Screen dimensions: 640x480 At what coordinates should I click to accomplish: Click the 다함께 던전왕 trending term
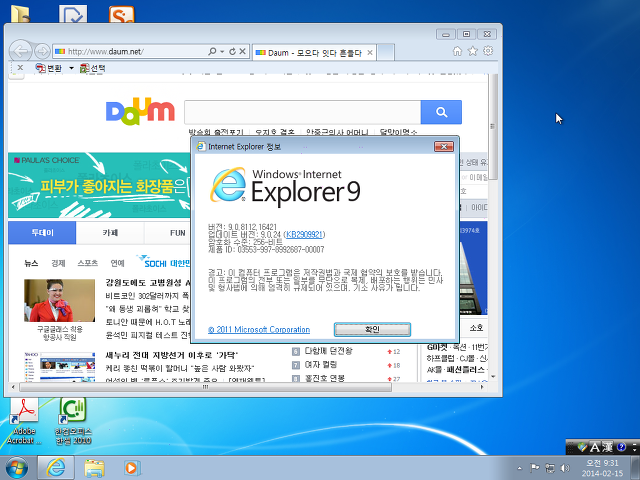[328, 351]
